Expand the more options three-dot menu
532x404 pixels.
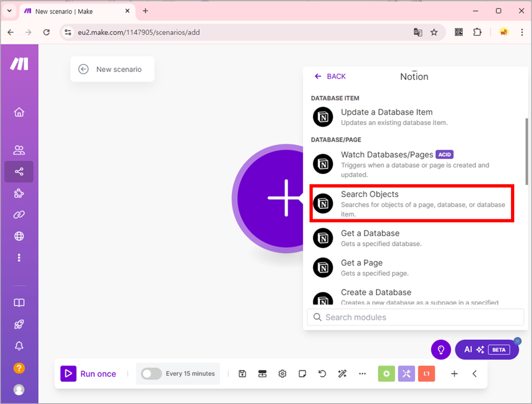point(362,373)
